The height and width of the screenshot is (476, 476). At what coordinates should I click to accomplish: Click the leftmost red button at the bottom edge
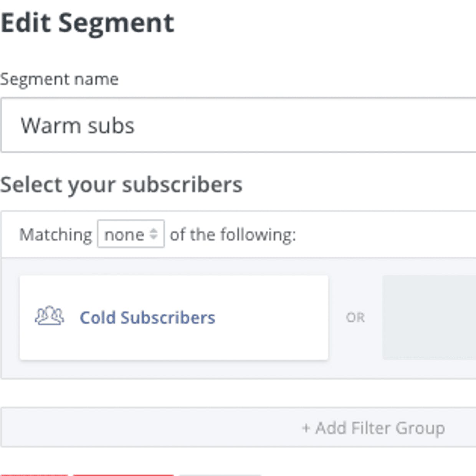tap(34, 474)
